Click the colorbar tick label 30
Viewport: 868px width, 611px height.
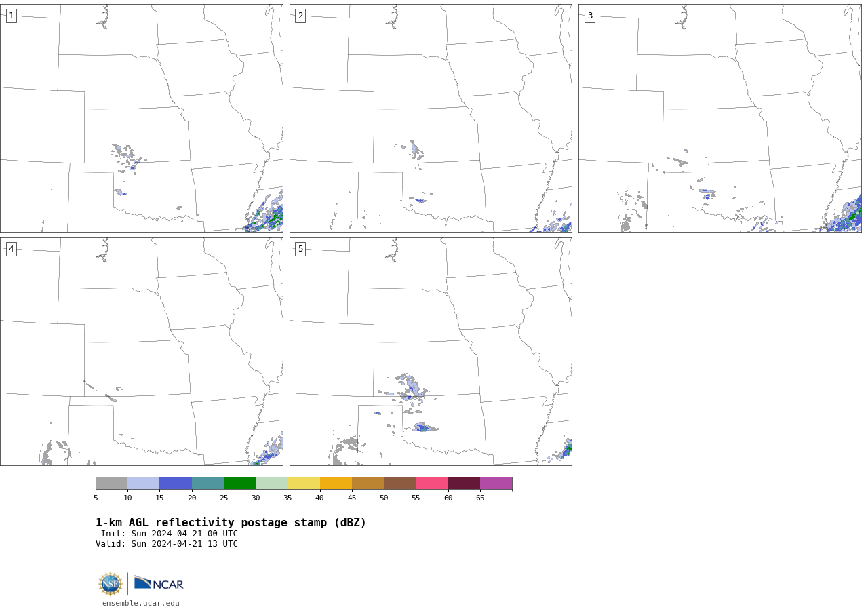pos(256,498)
